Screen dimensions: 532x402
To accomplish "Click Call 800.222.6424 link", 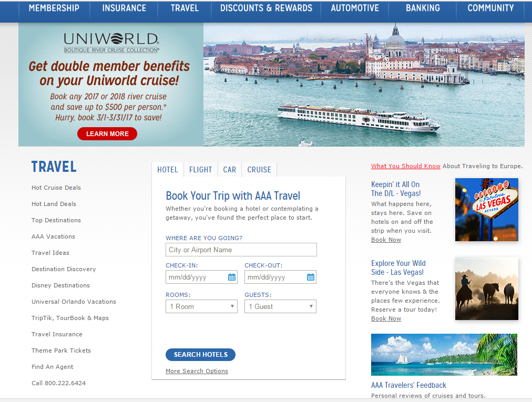I will [59, 383].
